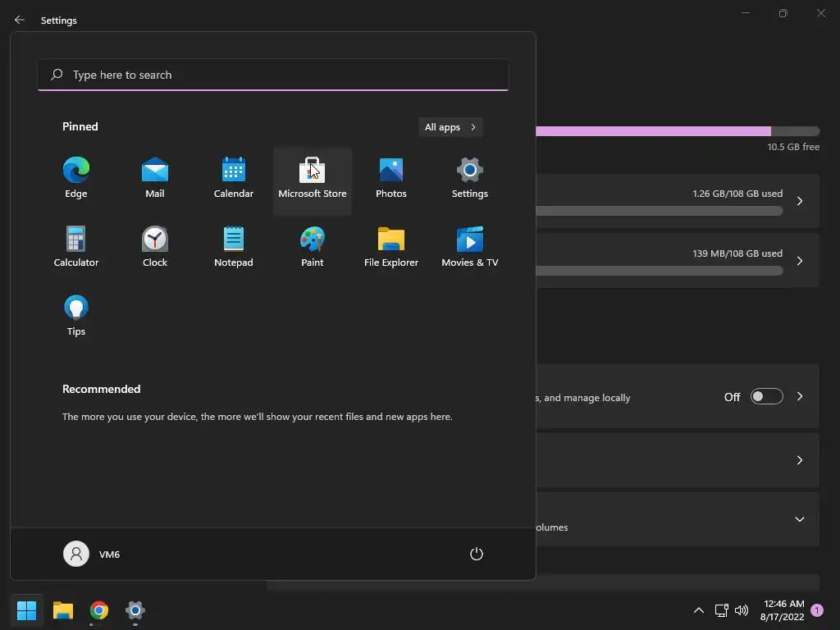The image size is (840, 630).
Task: Open Microsoft Store from pinned apps
Action: tap(313, 180)
